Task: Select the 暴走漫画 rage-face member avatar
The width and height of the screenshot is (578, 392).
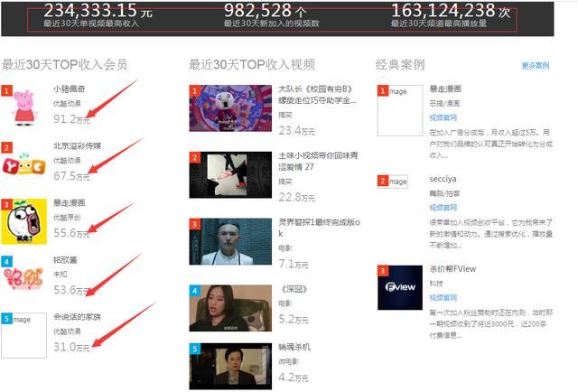Action: (x=24, y=221)
